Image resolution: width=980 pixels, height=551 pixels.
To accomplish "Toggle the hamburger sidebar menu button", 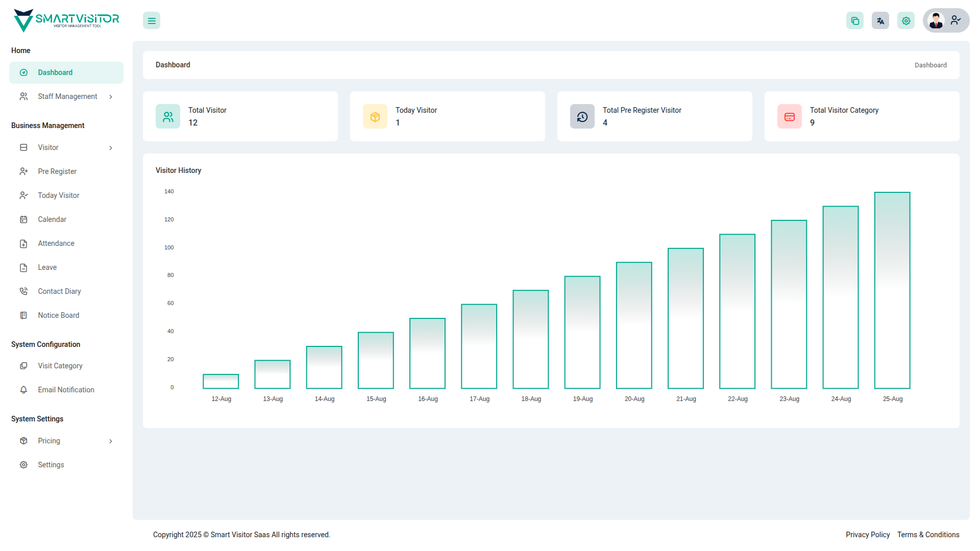I will click(152, 21).
